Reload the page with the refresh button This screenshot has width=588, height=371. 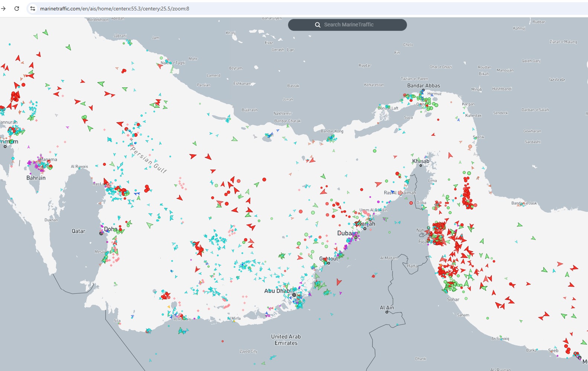click(17, 9)
